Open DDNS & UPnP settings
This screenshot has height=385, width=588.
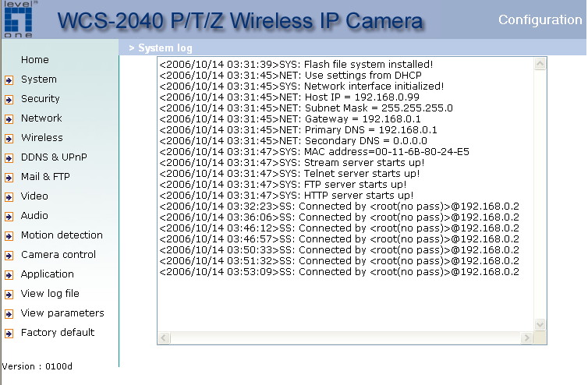coord(54,157)
